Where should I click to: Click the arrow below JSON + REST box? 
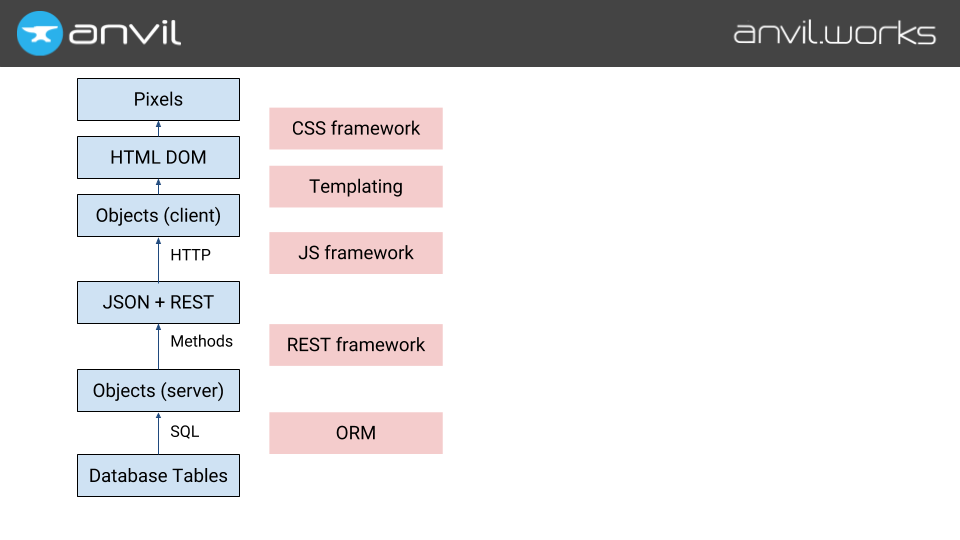pos(158,346)
